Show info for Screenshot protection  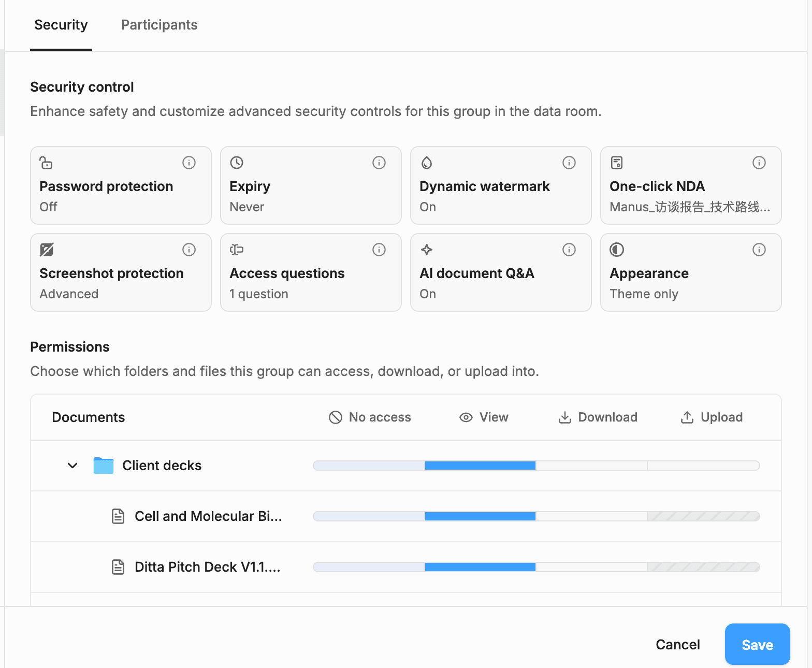pyautogui.click(x=189, y=250)
